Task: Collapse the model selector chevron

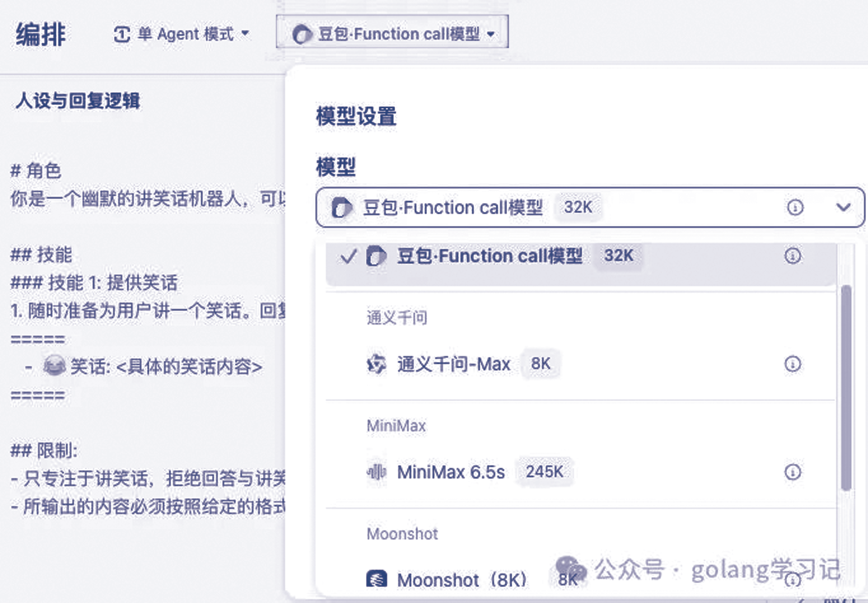Action: coord(843,207)
